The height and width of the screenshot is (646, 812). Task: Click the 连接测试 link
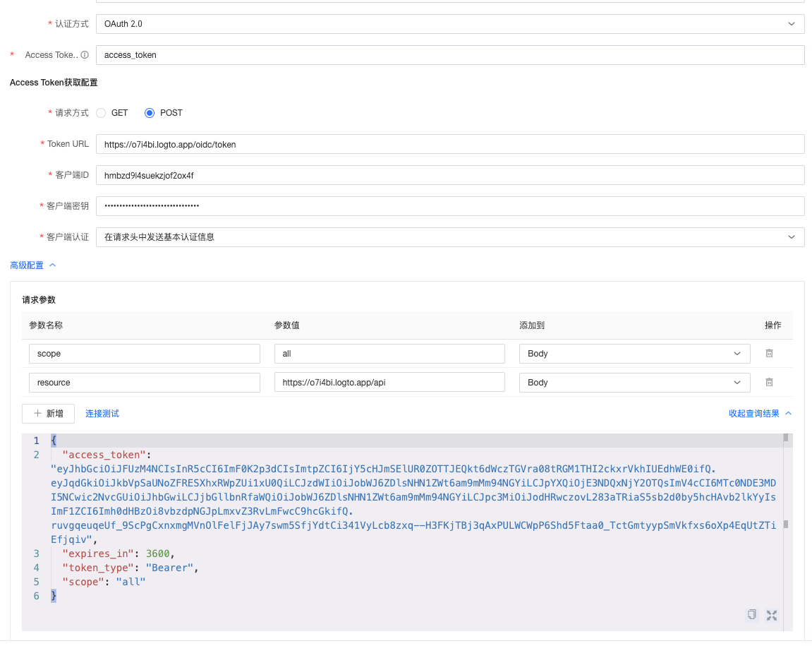(x=102, y=414)
